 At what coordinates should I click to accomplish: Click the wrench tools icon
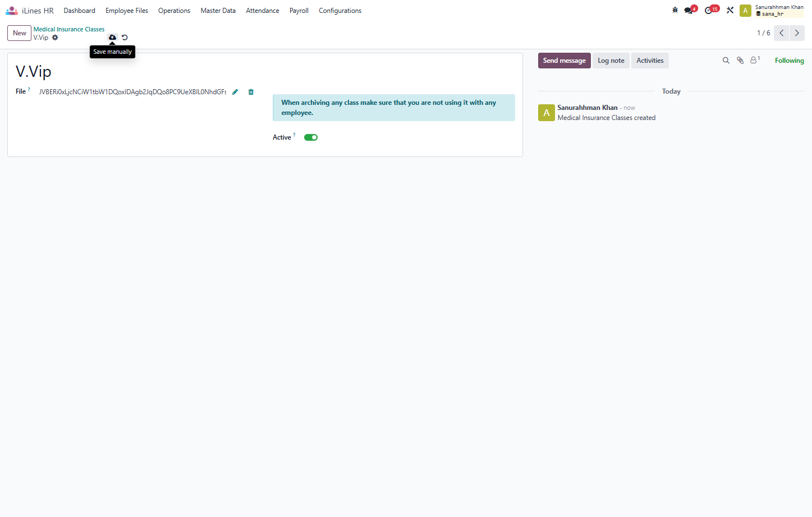730,10
